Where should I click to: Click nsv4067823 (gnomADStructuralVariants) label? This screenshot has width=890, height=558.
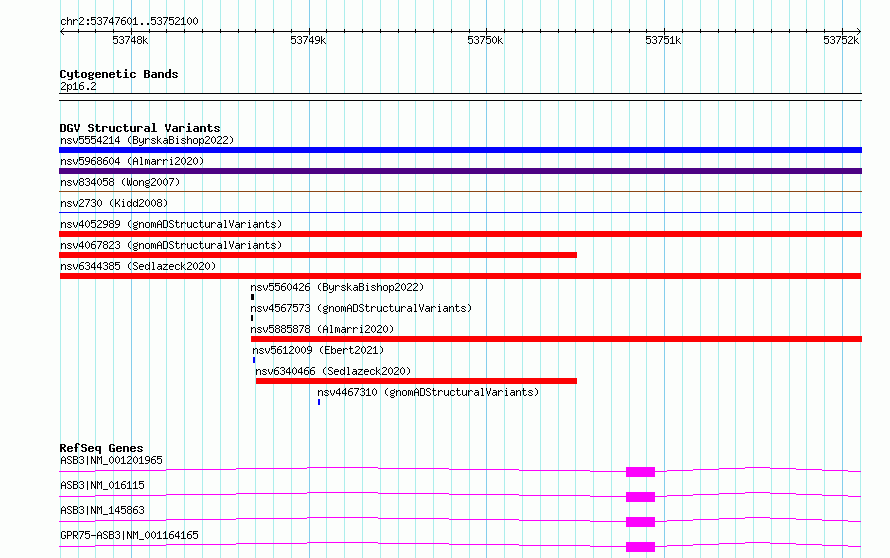pyautogui.click(x=171, y=245)
